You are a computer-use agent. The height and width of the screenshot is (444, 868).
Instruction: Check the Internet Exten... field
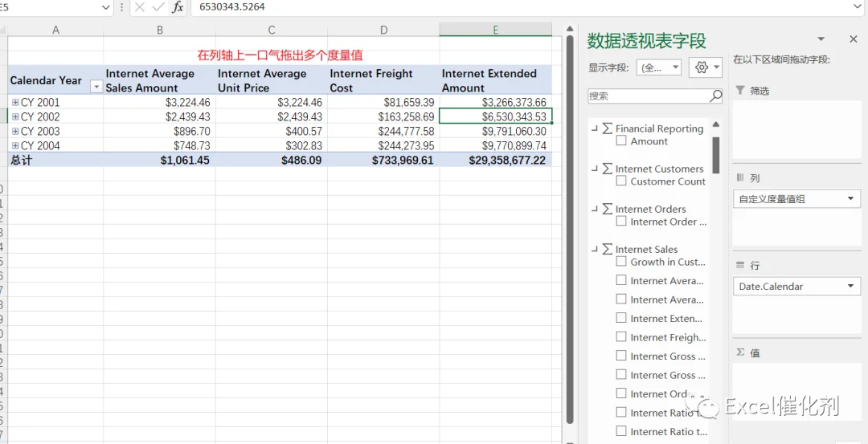621,318
